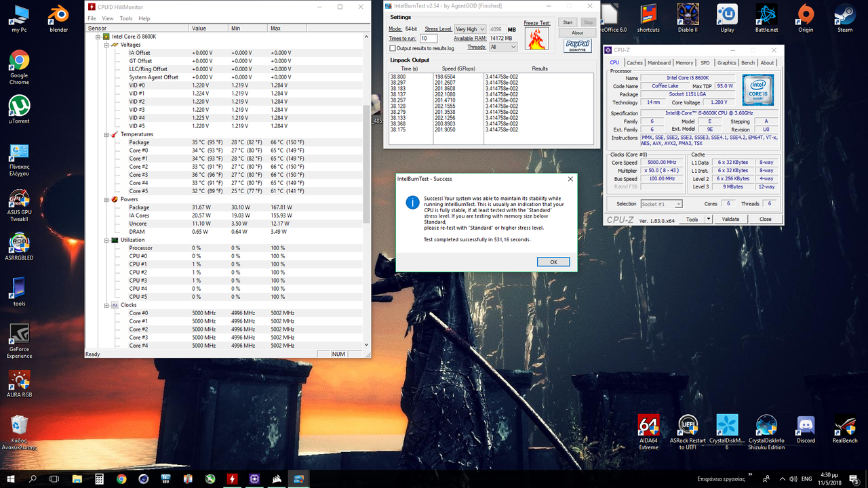Screen dimensions: 868x488
Task: Click the Validate button in CPU-Z
Action: (731, 219)
